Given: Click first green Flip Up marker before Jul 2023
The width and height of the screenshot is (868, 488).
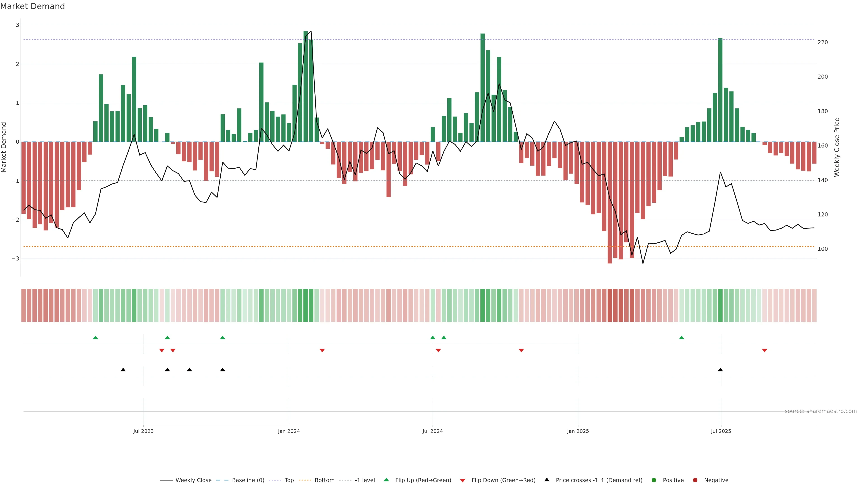Looking at the screenshot, I should (95, 338).
